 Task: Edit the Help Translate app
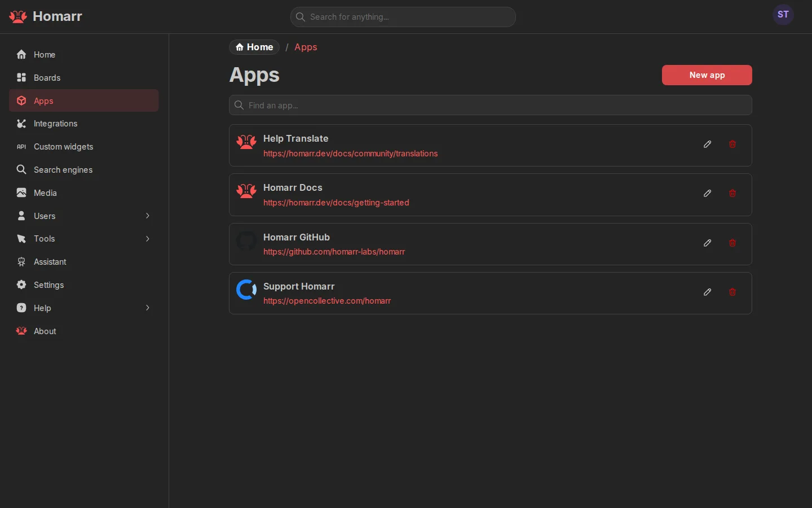(x=708, y=144)
